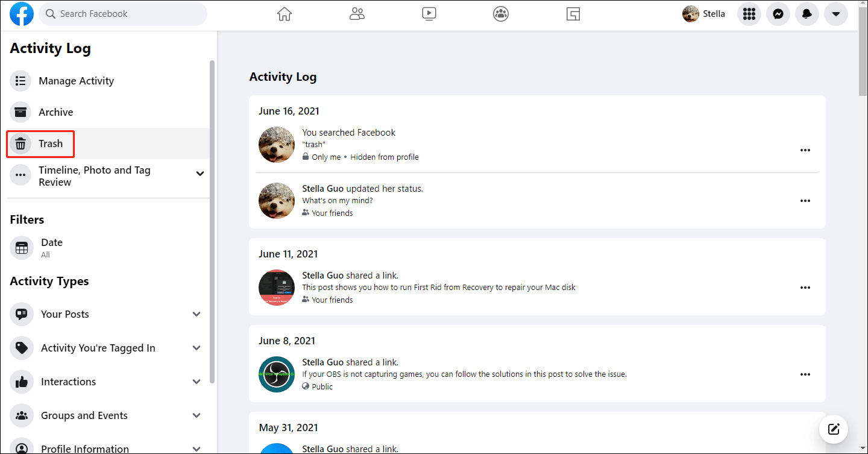Open options for the 'updated her status' entry
The width and height of the screenshot is (868, 454).
805,201
